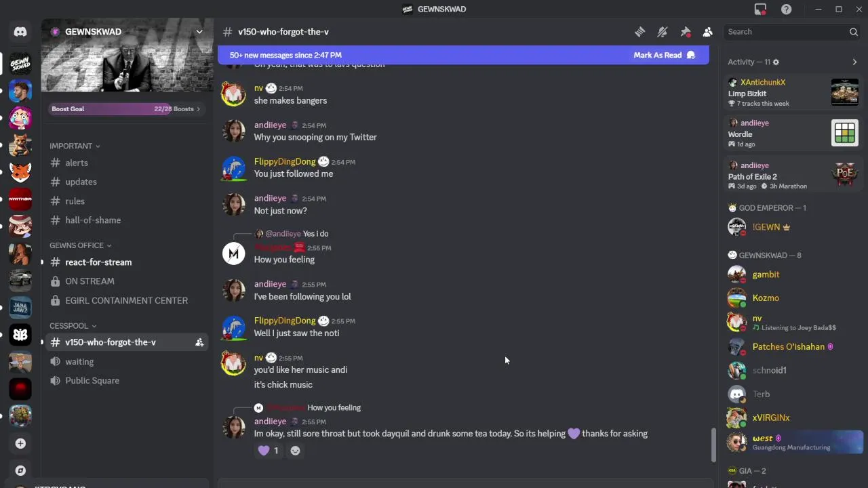868x488 pixels.
Task: Expand Activity panel chevron arrow
Action: click(854, 62)
